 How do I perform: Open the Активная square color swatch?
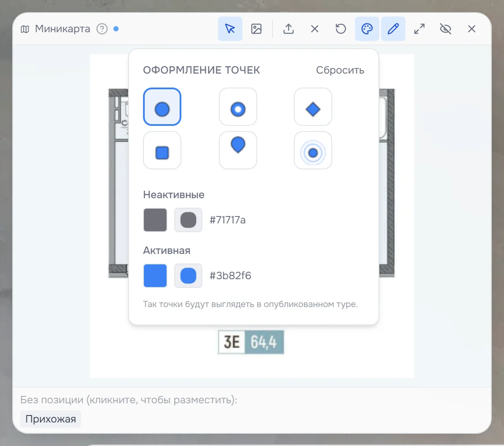pyautogui.click(x=155, y=276)
